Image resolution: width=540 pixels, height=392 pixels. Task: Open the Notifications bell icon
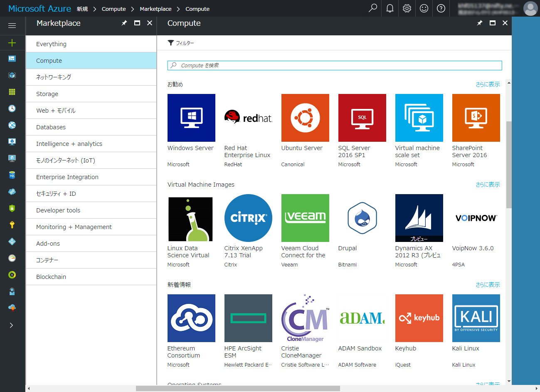tap(390, 8)
